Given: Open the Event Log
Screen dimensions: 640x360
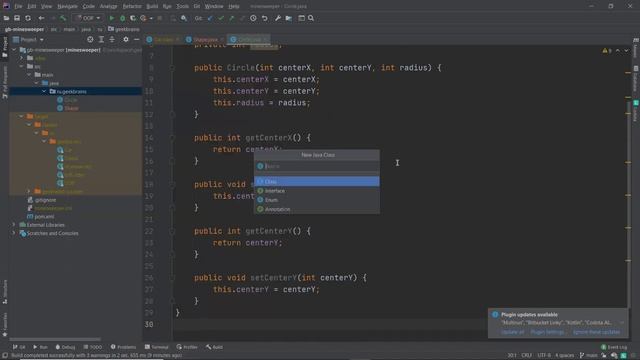Looking at the screenshot, I should coord(614,347).
